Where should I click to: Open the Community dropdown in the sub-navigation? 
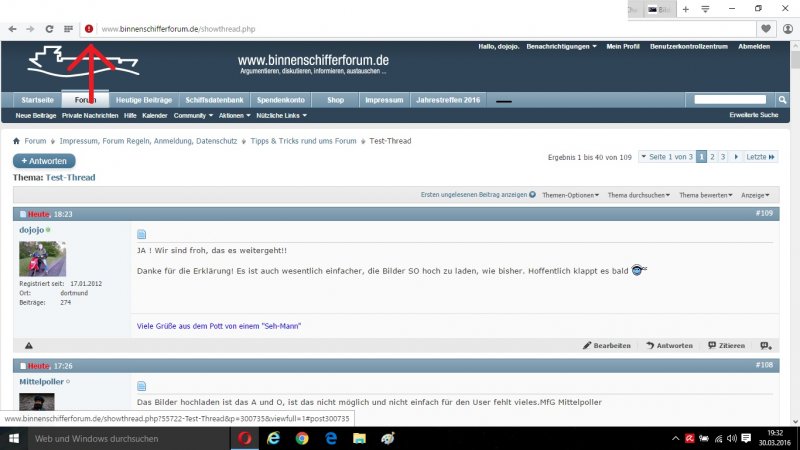pyautogui.click(x=193, y=116)
